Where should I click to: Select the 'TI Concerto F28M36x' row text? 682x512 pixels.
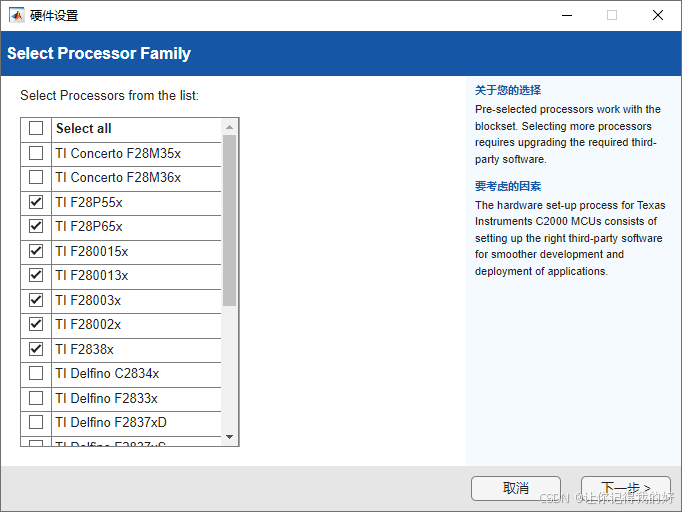click(118, 177)
